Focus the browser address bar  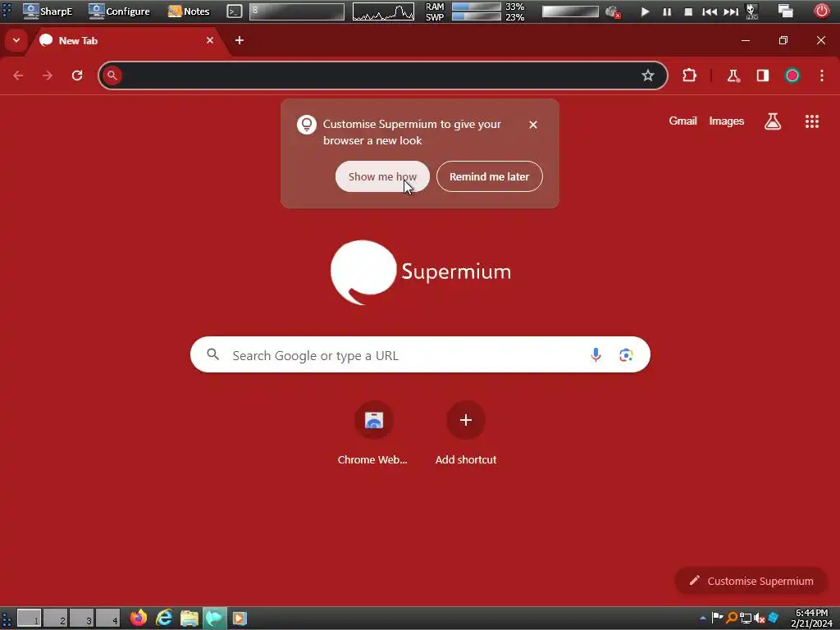(382, 75)
